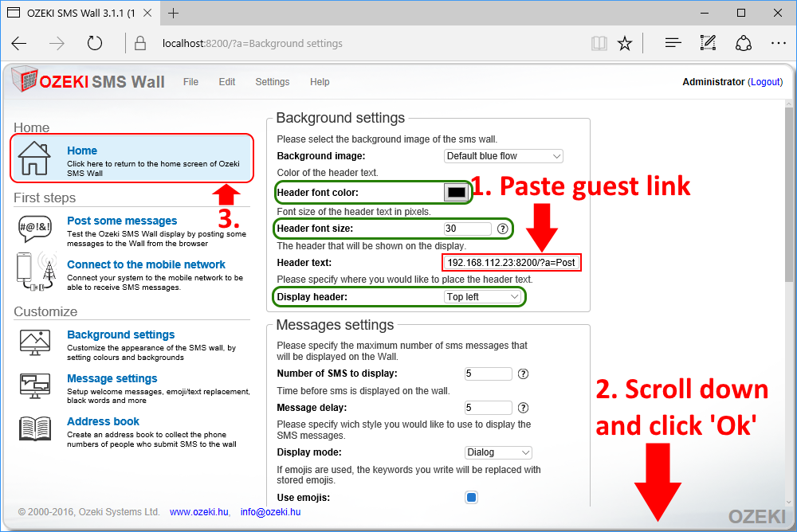Open the Edit menu
The height and width of the screenshot is (532, 797).
point(226,82)
